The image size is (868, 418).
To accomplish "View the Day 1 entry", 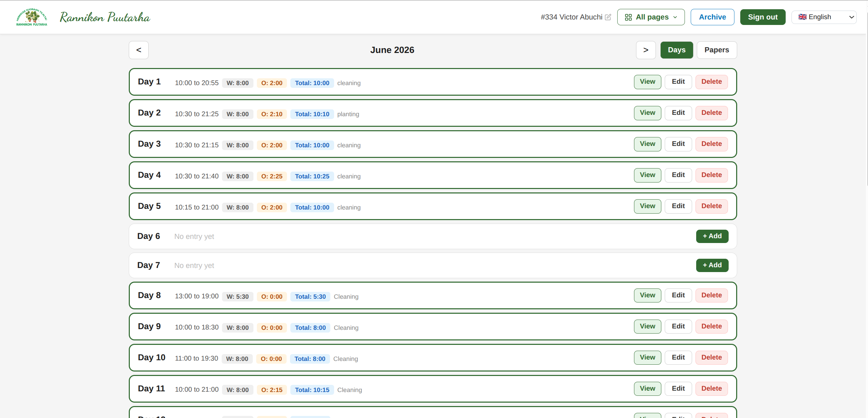I will (x=647, y=82).
